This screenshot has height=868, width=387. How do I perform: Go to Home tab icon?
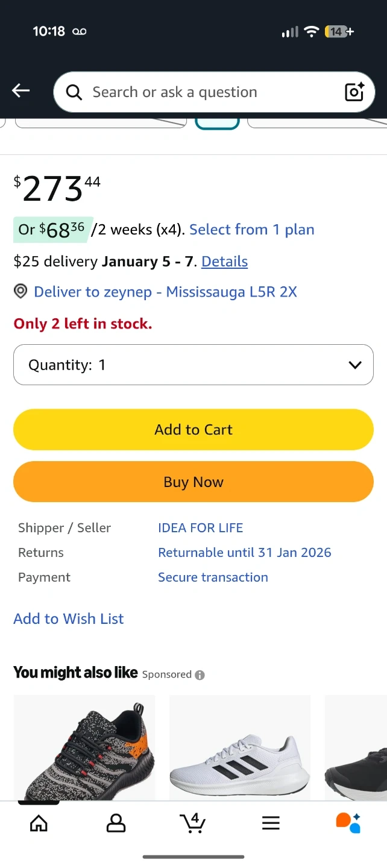click(x=39, y=823)
